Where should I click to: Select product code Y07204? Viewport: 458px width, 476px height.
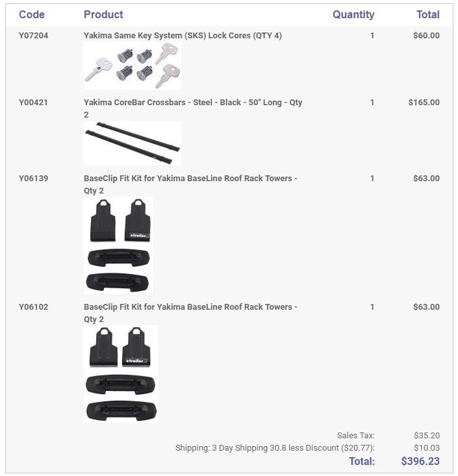[x=33, y=36]
